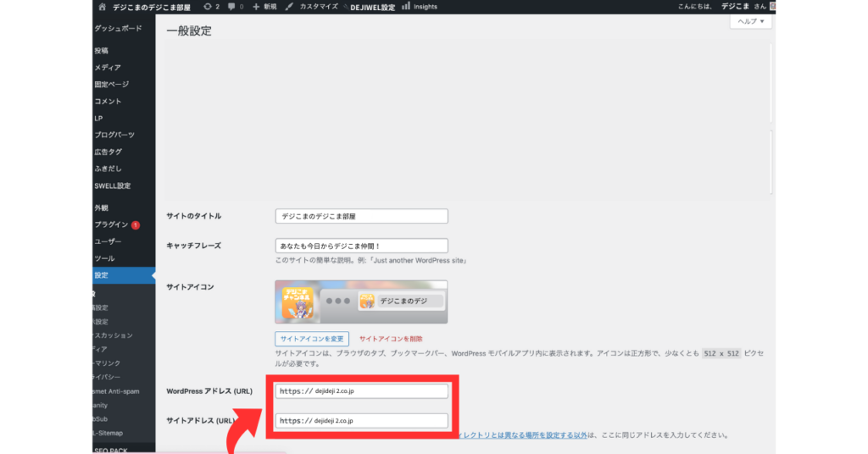
Task: Click the サイトアイコンを削除 link
Action: [391, 339]
